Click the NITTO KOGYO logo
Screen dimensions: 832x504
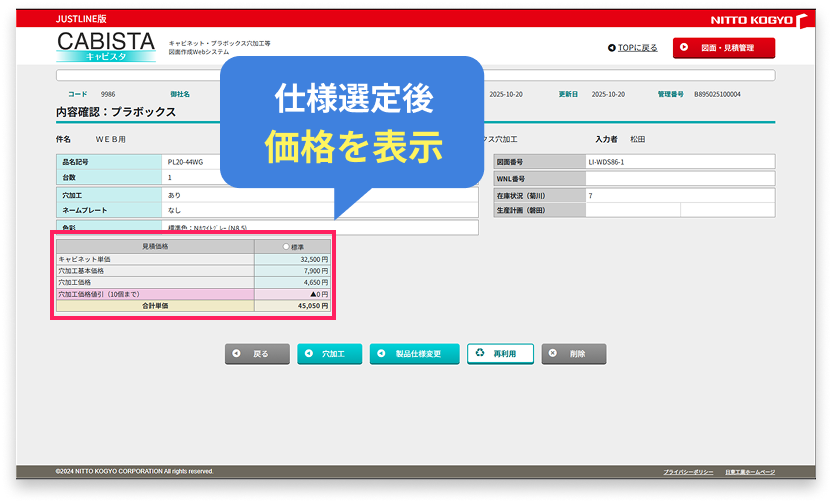pos(759,20)
